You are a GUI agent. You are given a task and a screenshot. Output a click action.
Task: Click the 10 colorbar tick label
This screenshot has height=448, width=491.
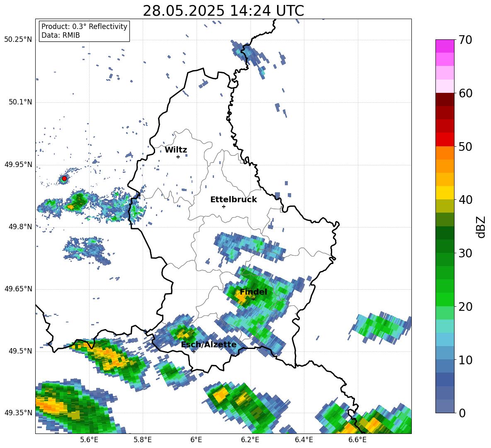pyautogui.click(x=465, y=360)
